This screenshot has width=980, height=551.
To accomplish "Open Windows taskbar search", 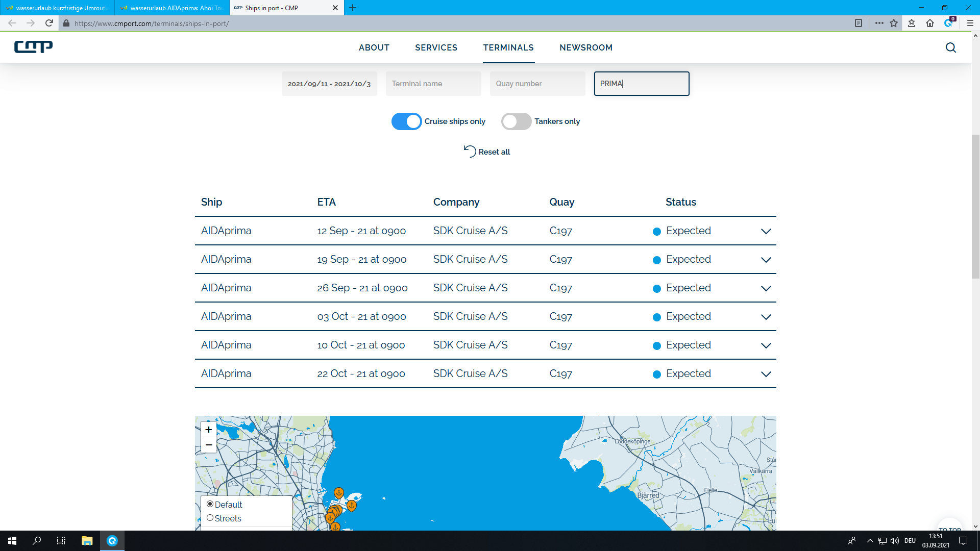I will coord(37,541).
